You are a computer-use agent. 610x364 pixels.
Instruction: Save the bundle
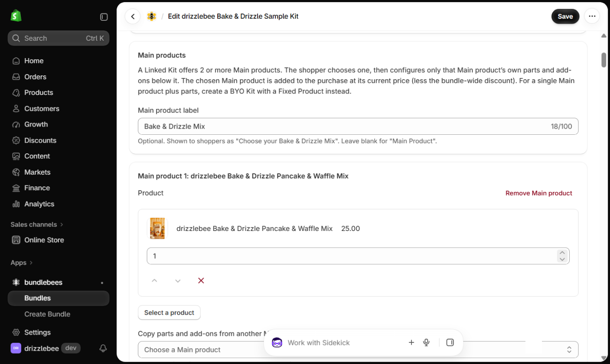pyautogui.click(x=565, y=16)
